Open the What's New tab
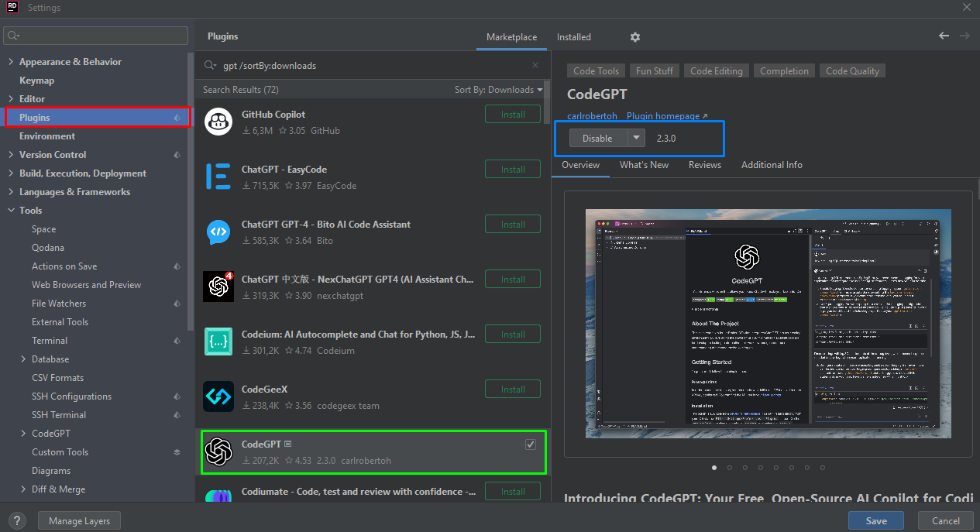 tap(644, 165)
